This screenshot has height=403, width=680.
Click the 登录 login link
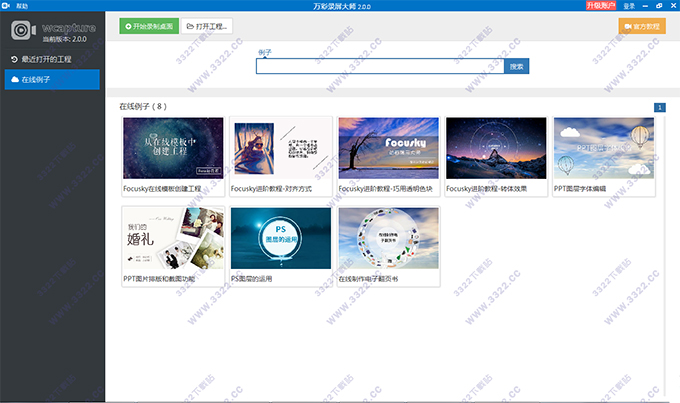point(629,6)
